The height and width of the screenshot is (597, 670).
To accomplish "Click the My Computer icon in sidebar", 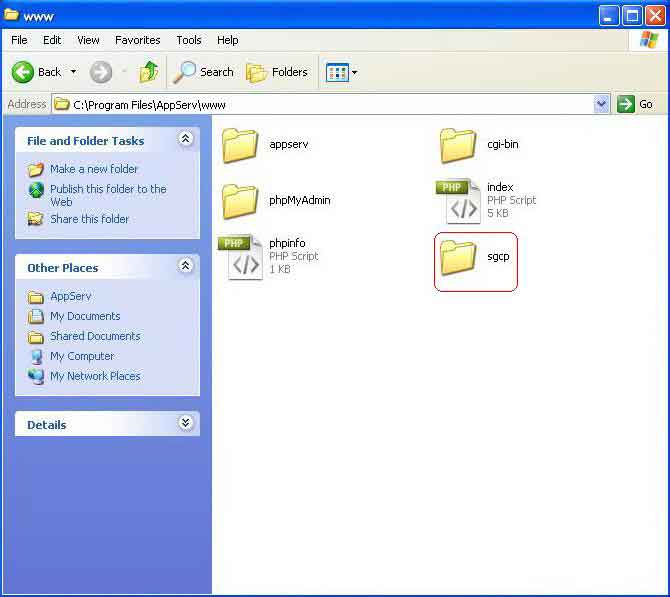I will 36,356.
